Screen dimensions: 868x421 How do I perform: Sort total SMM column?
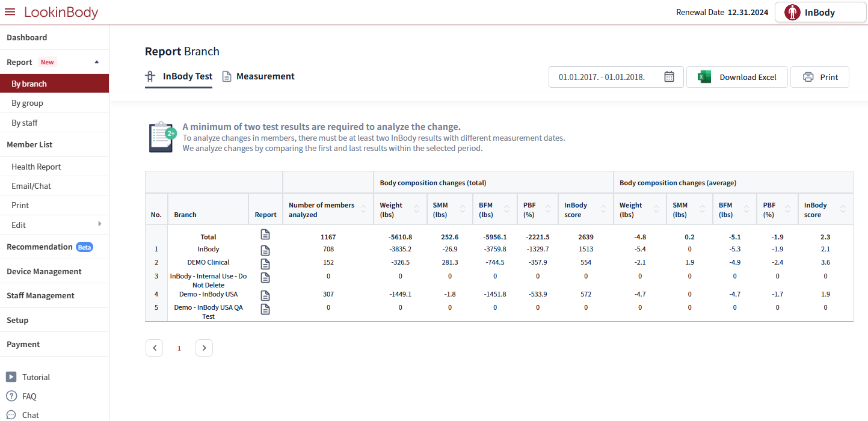click(x=462, y=209)
